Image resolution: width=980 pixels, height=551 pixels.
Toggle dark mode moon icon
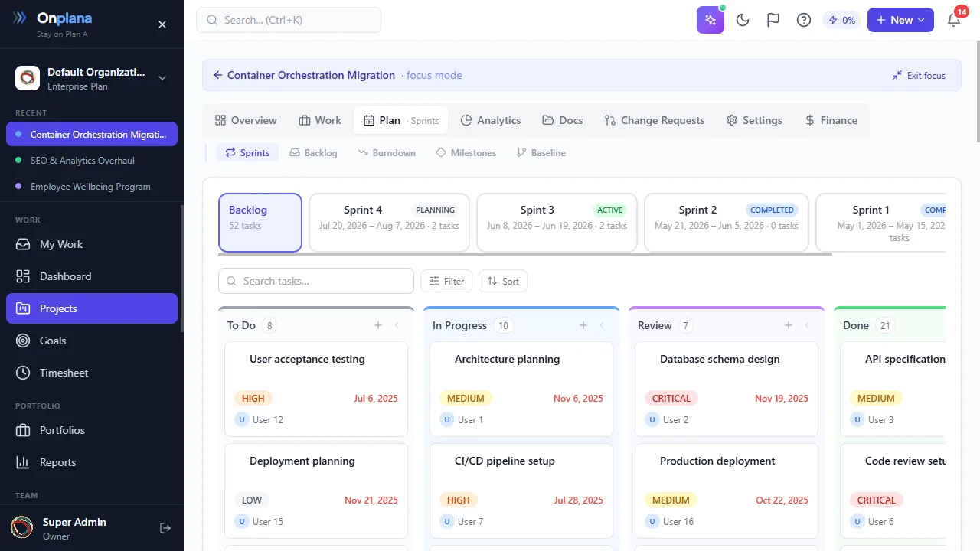click(743, 20)
